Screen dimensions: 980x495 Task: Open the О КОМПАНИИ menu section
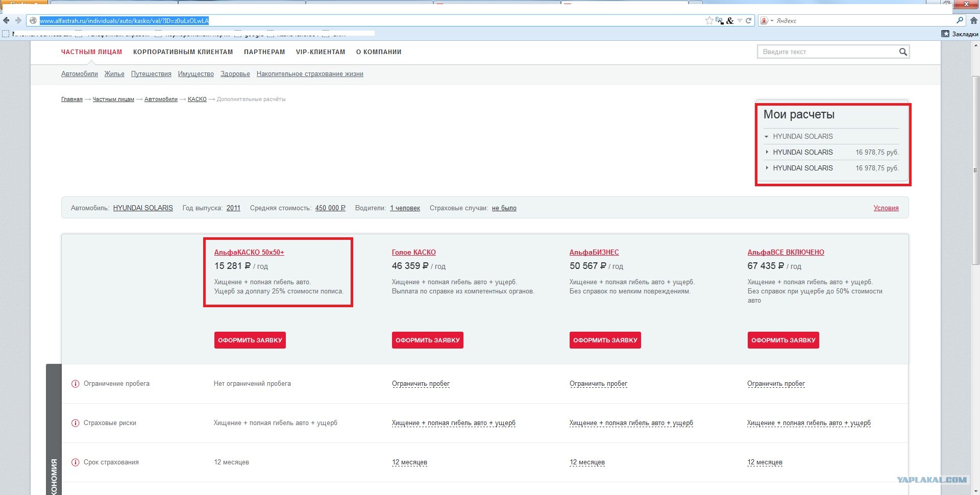(x=379, y=52)
